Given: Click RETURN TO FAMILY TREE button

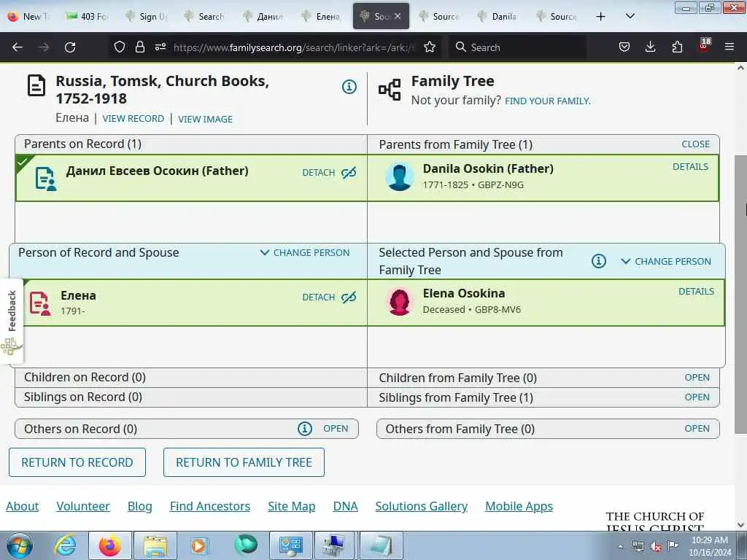Looking at the screenshot, I should click(x=244, y=462).
